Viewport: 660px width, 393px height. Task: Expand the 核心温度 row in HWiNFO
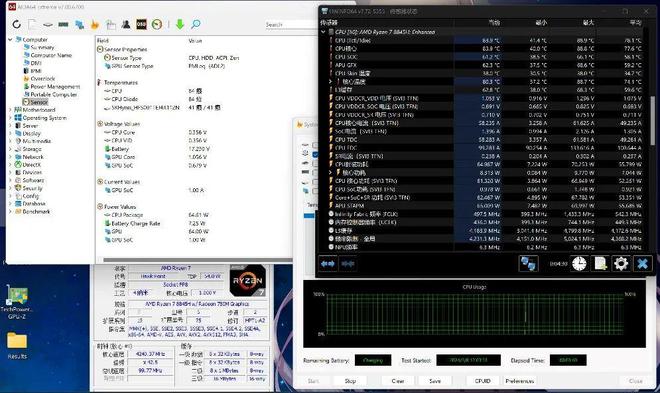pos(331,82)
